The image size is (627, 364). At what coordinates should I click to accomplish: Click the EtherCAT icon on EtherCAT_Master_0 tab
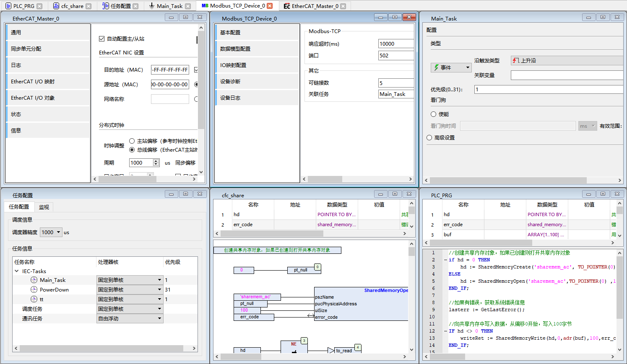pos(287,6)
